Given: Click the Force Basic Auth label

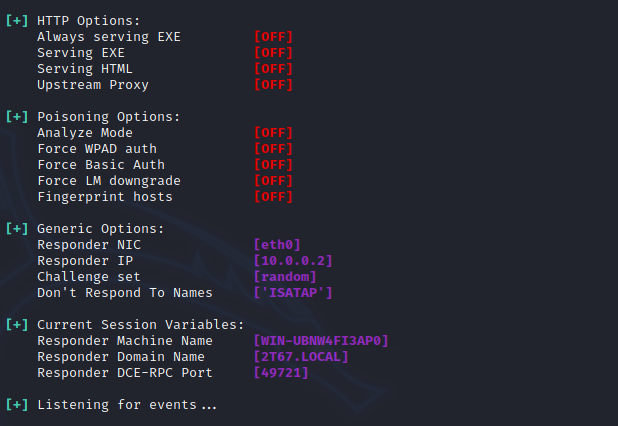Looking at the screenshot, I should click(101, 164).
